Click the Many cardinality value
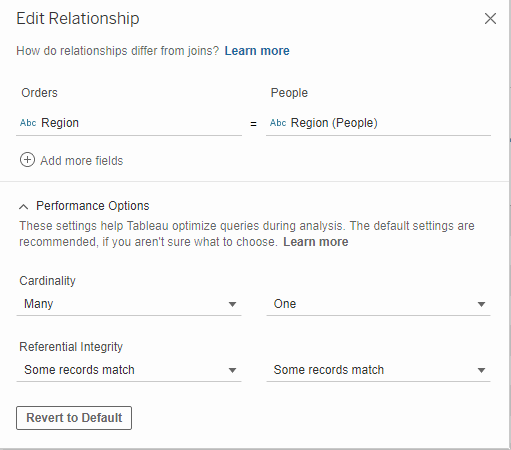The width and height of the screenshot is (511, 450). click(39, 304)
